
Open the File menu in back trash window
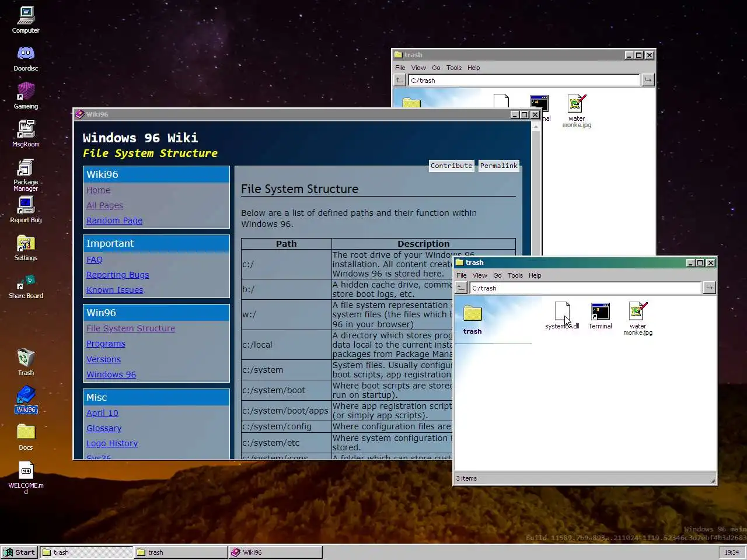tap(400, 68)
